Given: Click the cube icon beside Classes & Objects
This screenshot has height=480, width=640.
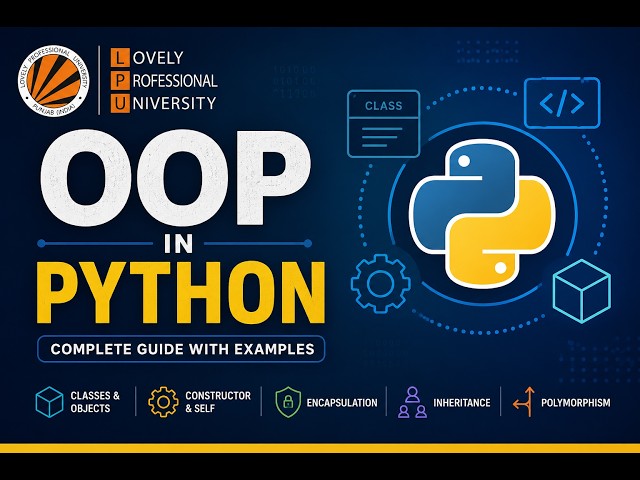Looking at the screenshot, I should pyautogui.click(x=49, y=402).
